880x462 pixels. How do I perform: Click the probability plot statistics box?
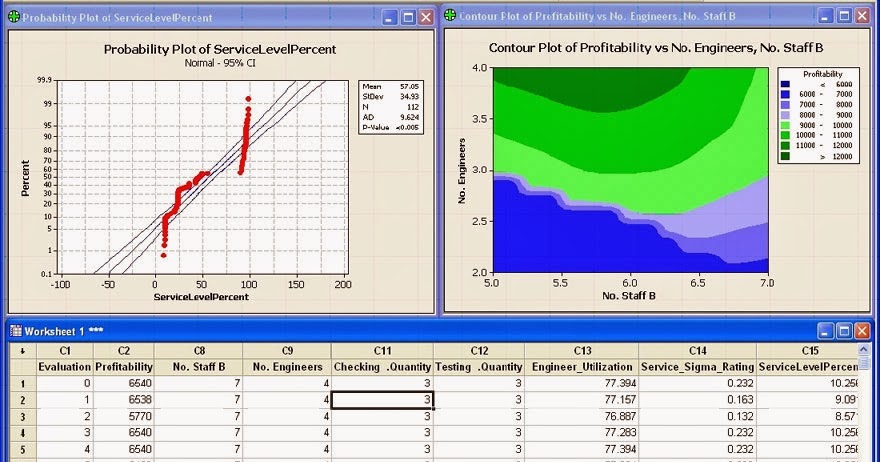[x=391, y=107]
